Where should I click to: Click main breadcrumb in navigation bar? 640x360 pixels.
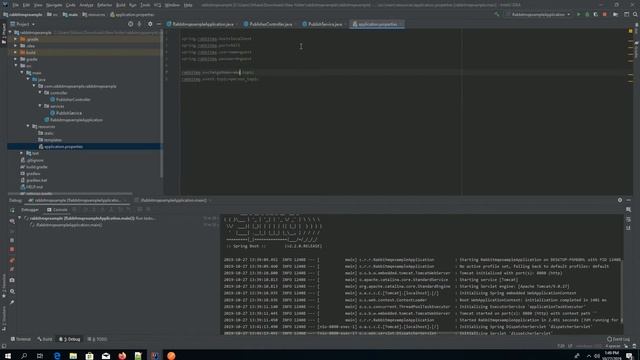70,15
